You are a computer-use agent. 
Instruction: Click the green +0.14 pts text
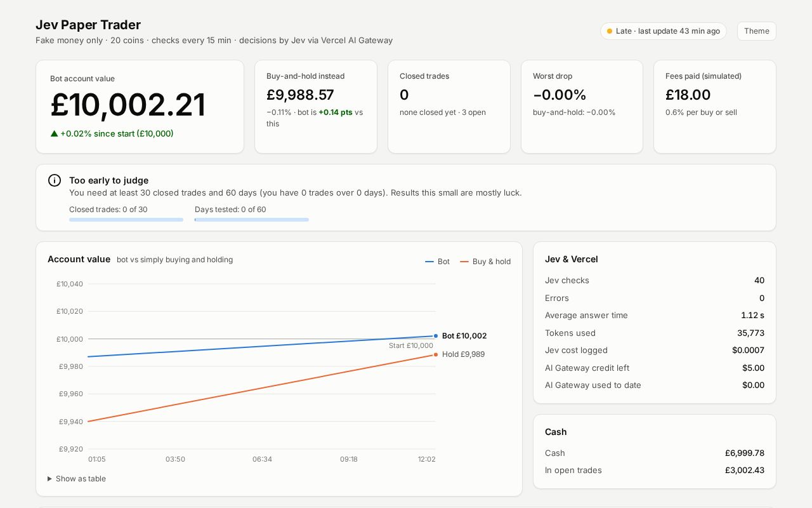pyautogui.click(x=336, y=112)
